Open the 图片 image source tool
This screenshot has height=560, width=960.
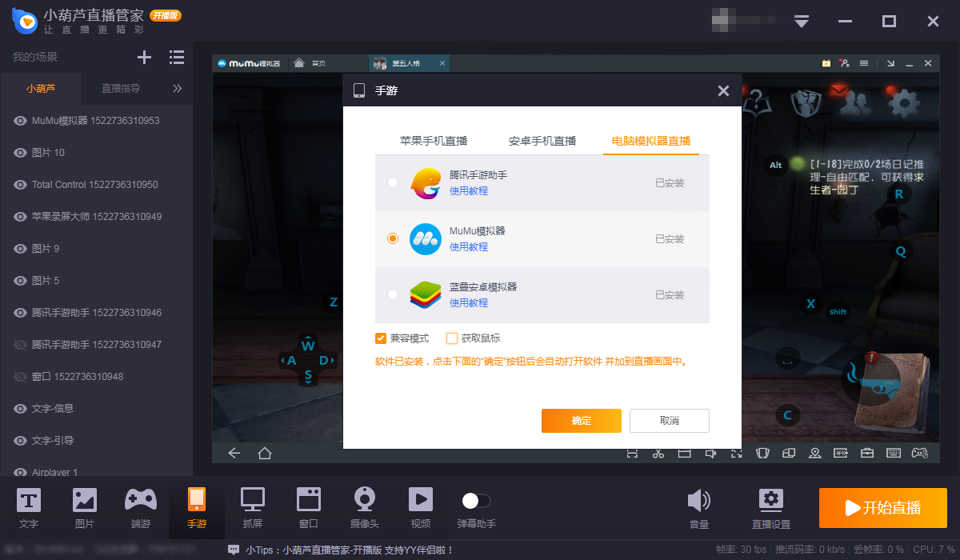click(84, 509)
